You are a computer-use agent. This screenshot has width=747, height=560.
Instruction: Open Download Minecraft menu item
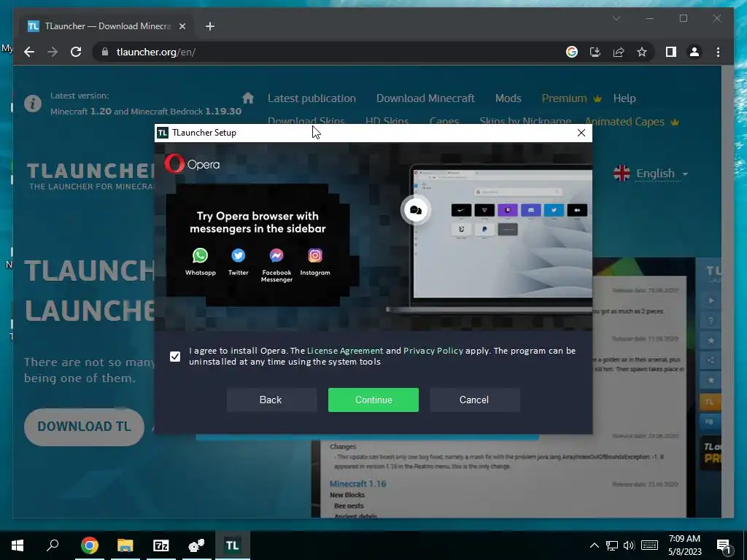[425, 98]
